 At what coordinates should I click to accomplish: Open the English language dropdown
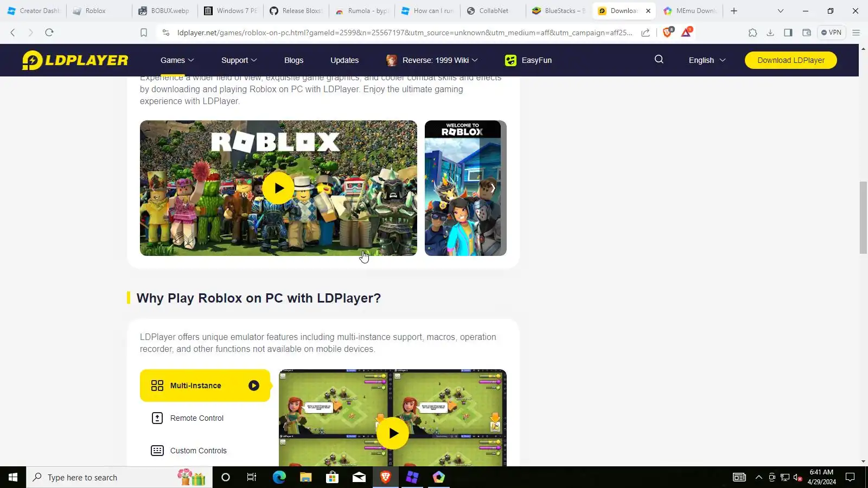(x=707, y=60)
